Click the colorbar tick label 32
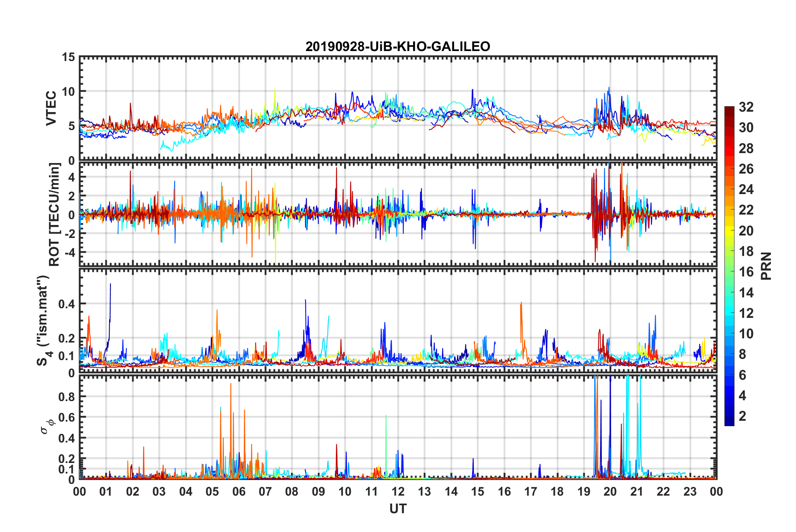Image resolution: width=796 pixels, height=532 pixels. (746, 107)
